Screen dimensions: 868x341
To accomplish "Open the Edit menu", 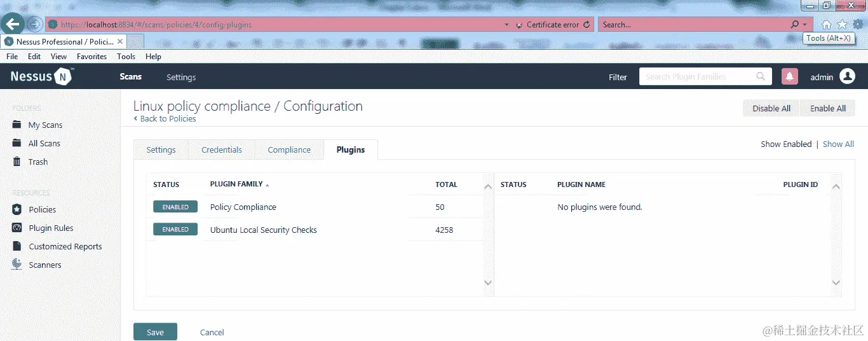I will [34, 57].
